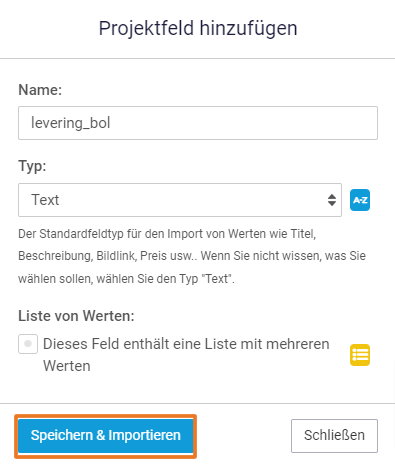The image size is (395, 467).
Task: Click the Name: field label
Action: coord(40,90)
